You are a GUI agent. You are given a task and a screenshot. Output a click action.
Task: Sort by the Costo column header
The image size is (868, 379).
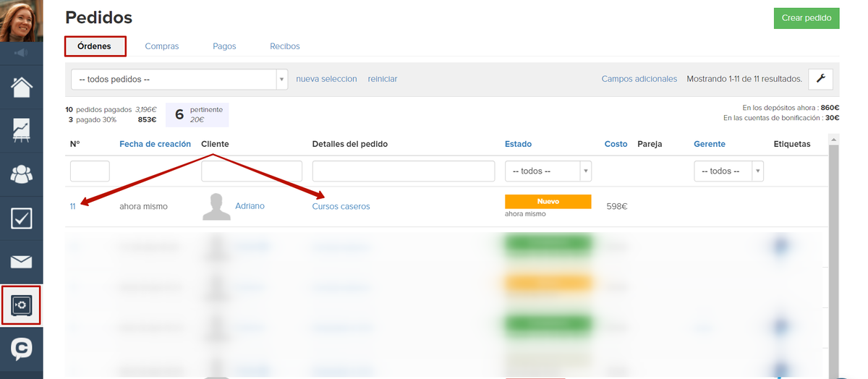click(616, 144)
